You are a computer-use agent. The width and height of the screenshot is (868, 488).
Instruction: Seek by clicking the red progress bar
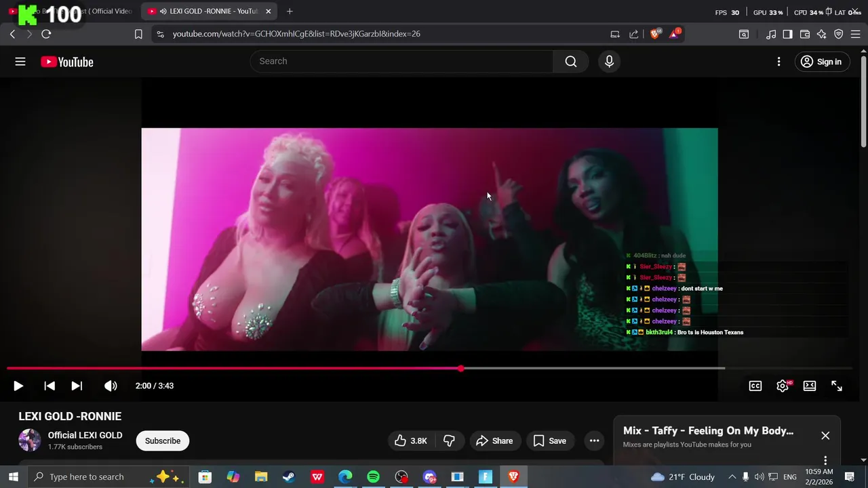click(x=234, y=369)
